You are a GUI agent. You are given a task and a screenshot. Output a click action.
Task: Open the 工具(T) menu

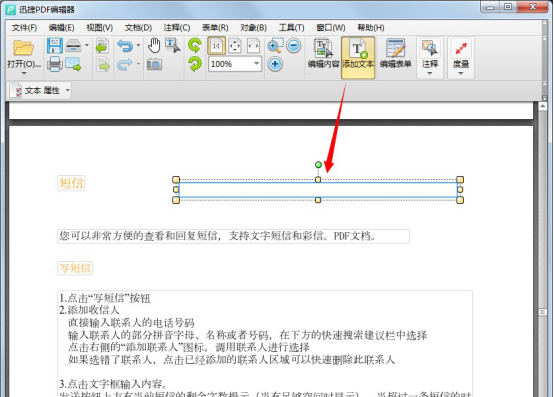[x=291, y=28]
